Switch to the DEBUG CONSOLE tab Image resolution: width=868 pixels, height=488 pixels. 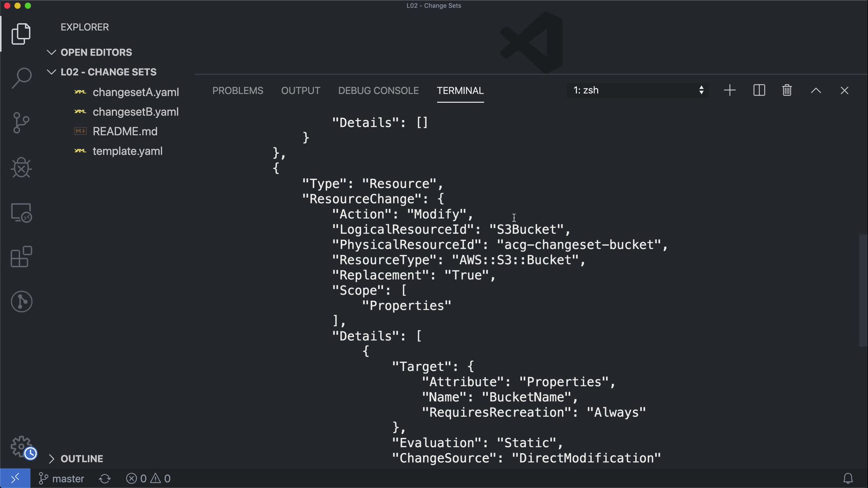(378, 91)
